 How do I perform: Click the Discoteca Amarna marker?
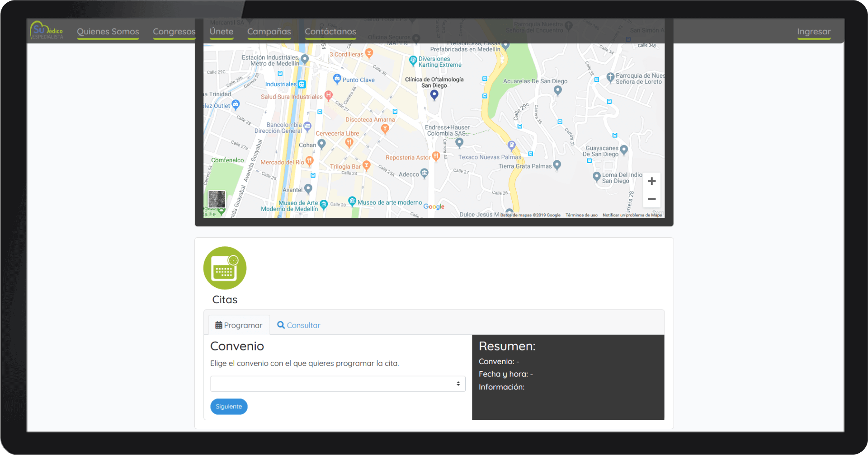point(385,128)
